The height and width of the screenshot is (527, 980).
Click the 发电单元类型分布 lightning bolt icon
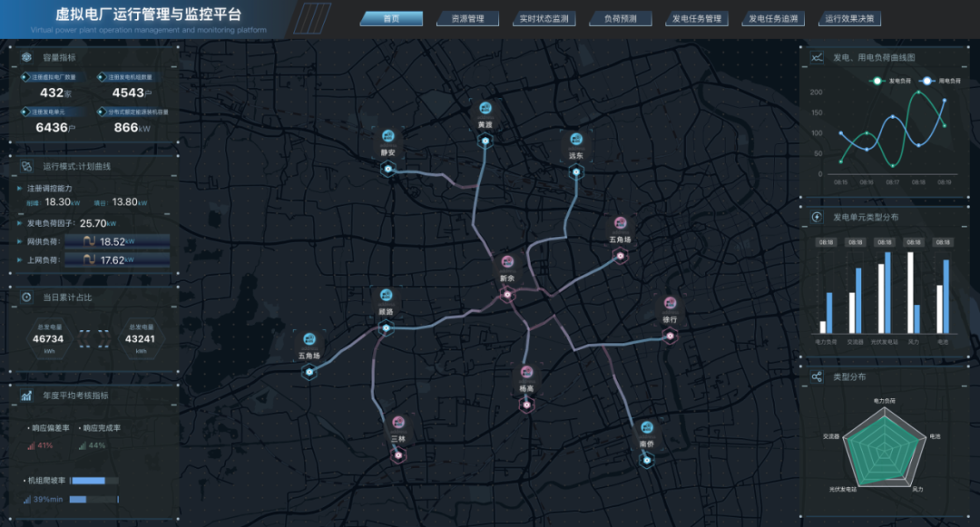817,217
